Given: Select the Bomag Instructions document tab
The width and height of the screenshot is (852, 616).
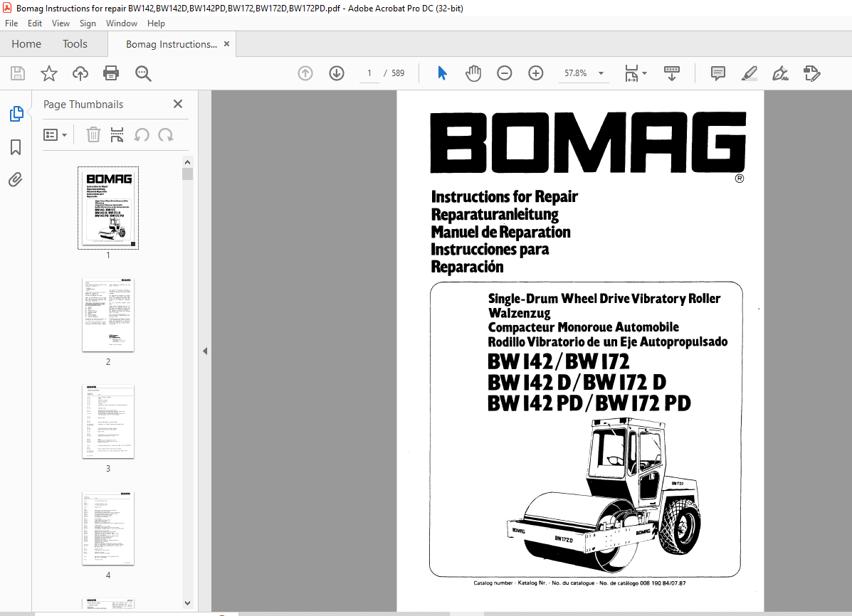Looking at the screenshot, I should [x=171, y=45].
